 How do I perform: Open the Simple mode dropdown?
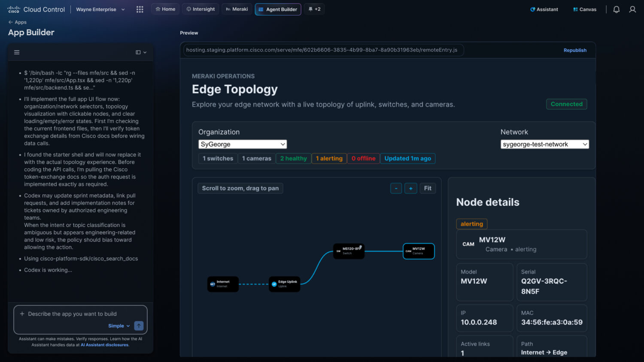(x=119, y=326)
